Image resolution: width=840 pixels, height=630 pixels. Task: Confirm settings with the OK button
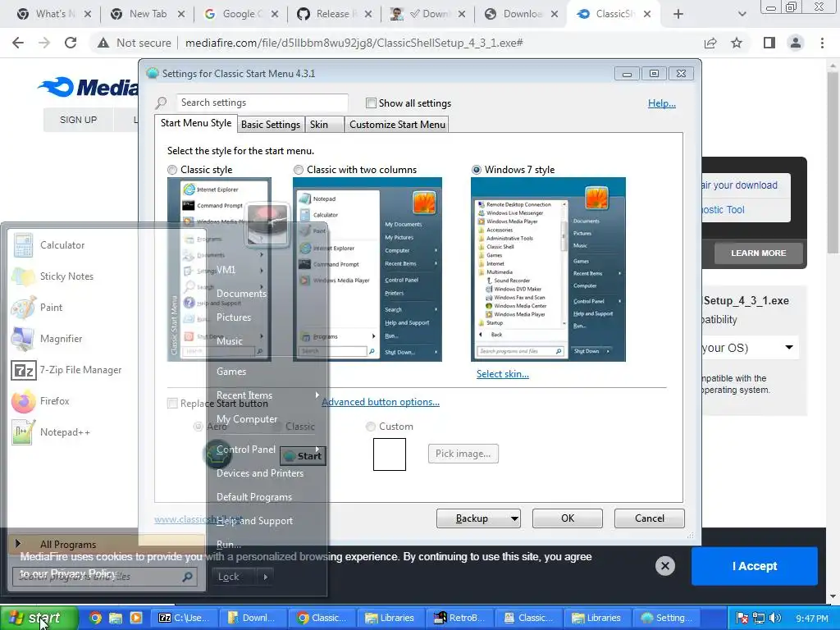click(568, 518)
